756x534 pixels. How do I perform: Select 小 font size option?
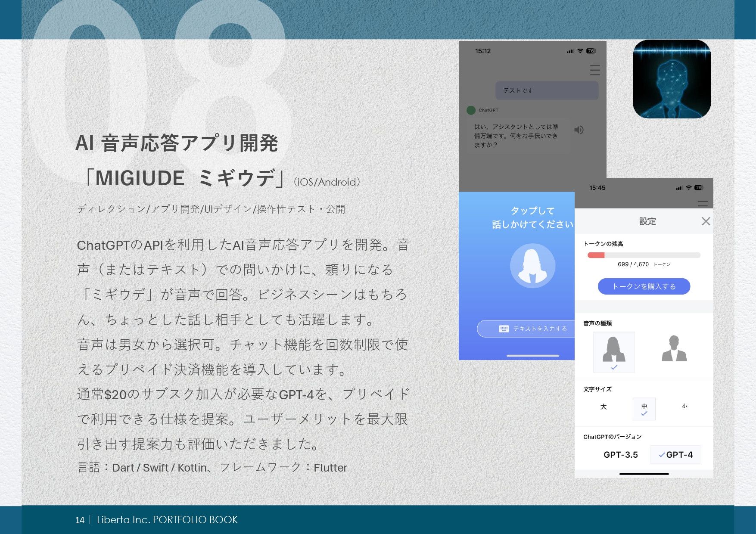coord(685,406)
